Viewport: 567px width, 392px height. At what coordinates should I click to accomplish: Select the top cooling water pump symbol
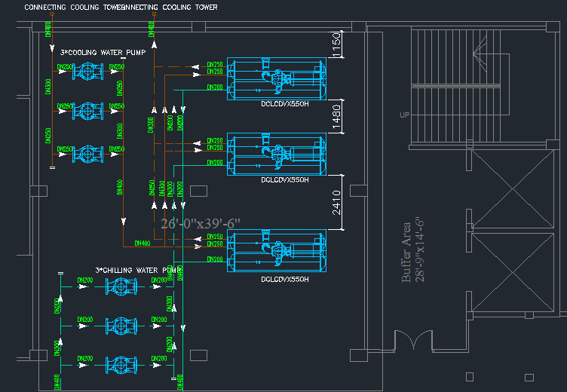point(87,72)
